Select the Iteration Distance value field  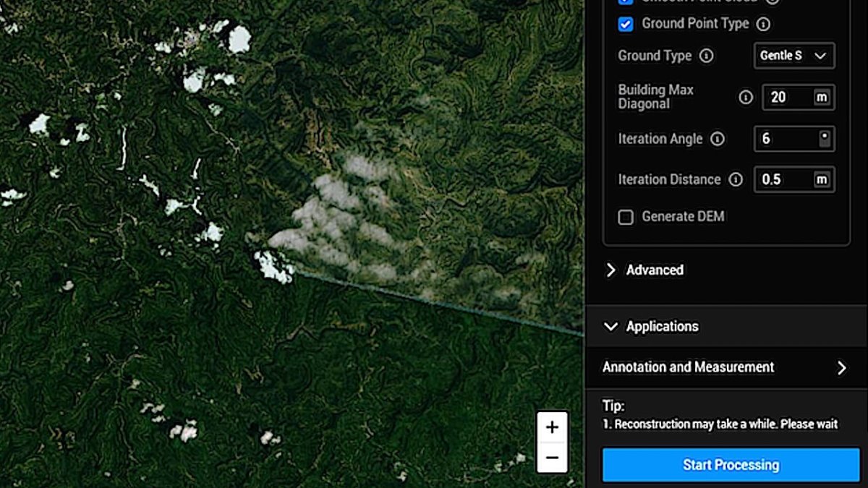[x=794, y=179]
